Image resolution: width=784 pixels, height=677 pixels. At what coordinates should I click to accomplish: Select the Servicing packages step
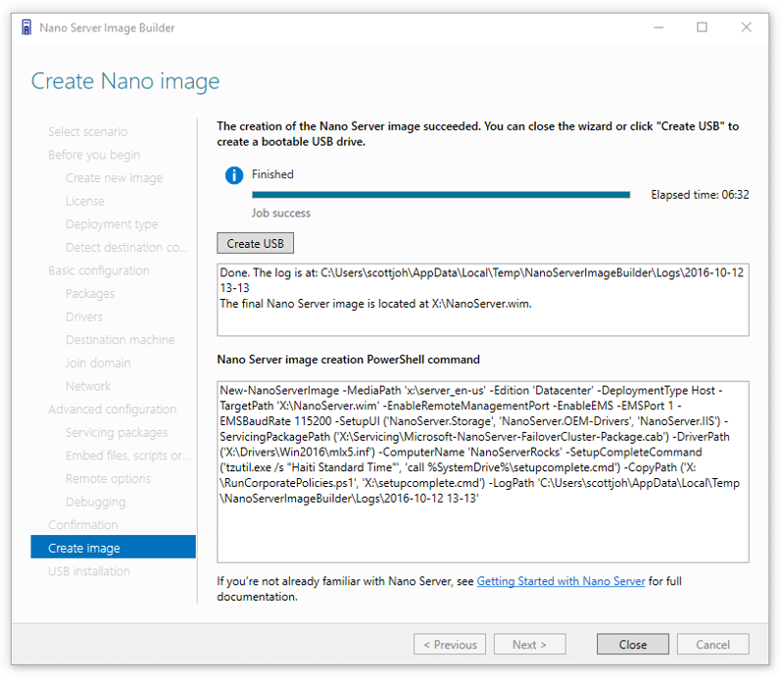[x=117, y=432]
